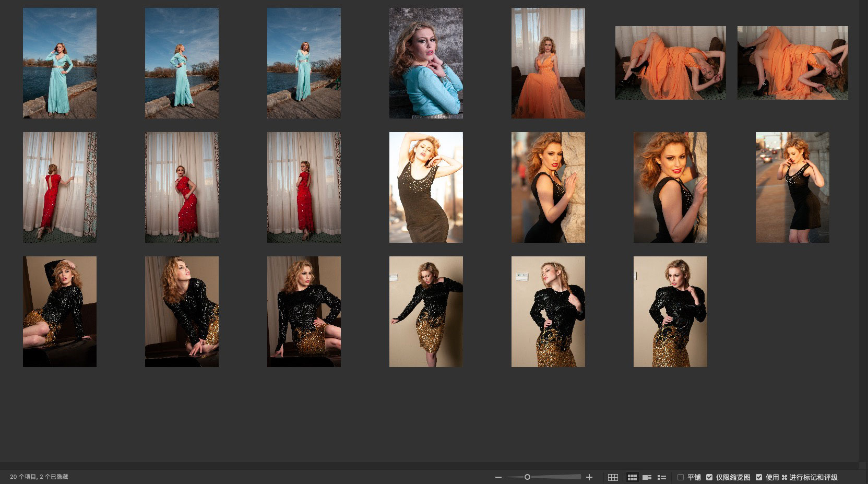Select the last landscape orange dress photo

(x=792, y=63)
